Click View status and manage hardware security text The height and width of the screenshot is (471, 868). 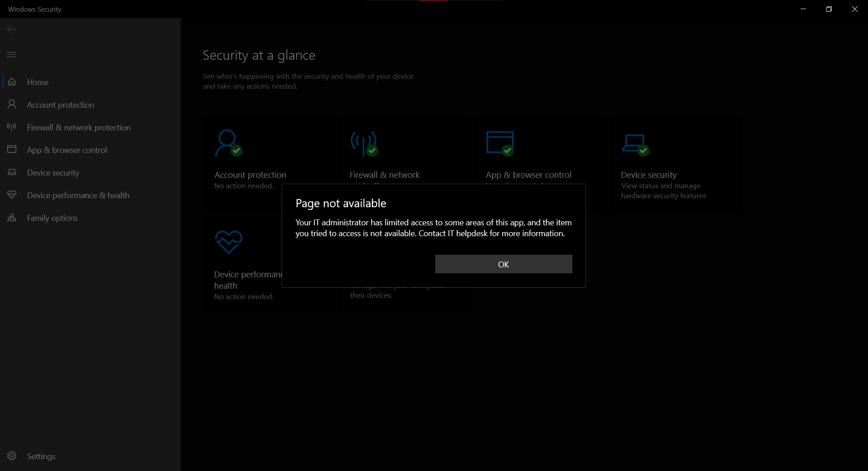[663, 191]
